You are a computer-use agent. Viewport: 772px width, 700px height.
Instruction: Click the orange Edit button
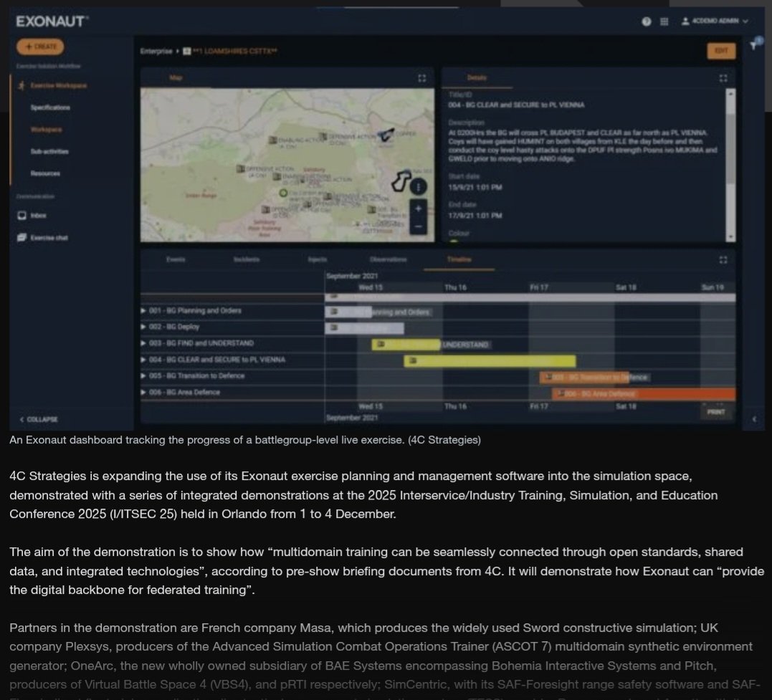point(721,51)
